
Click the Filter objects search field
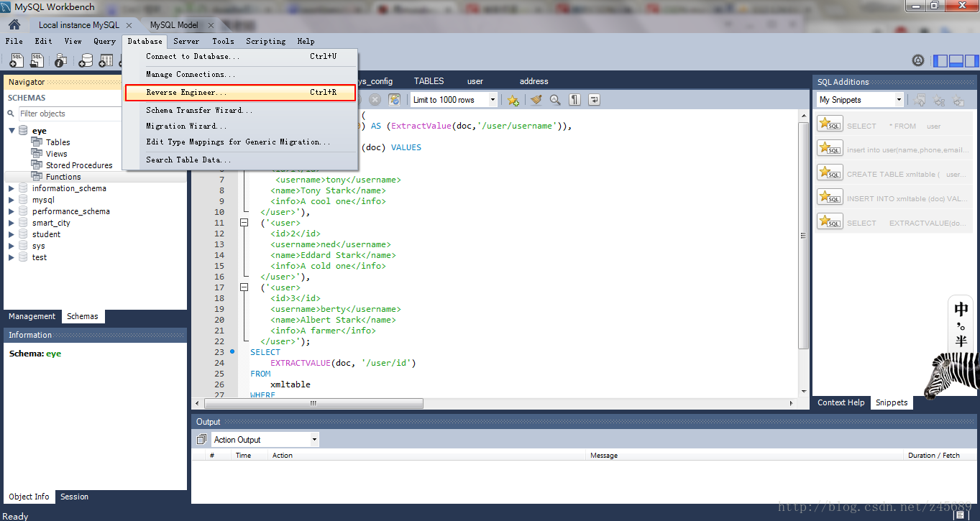[x=69, y=114]
